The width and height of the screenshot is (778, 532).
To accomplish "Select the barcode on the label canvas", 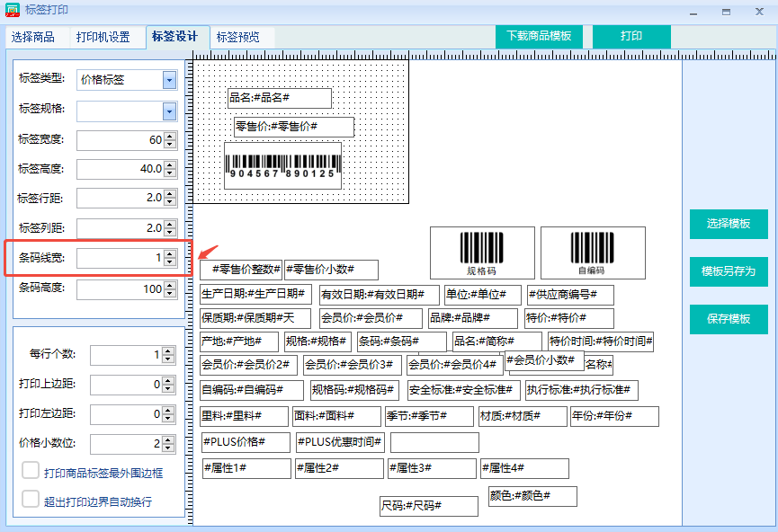I will [x=282, y=165].
